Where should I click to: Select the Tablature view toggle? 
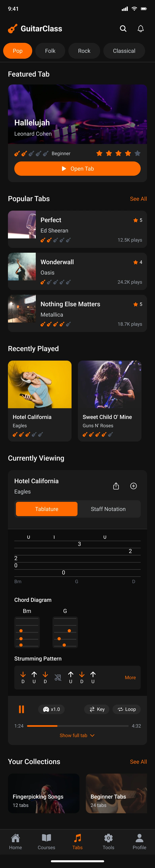coord(47,509)
